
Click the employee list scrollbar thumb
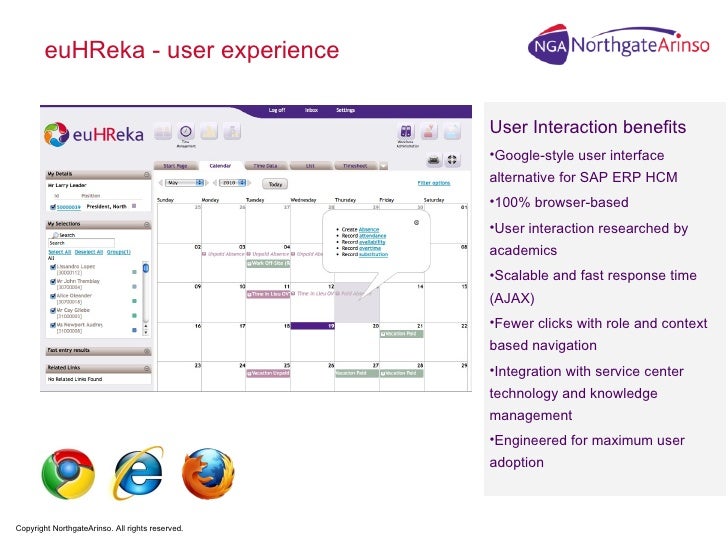pyautogui.click(x=146, y=268)
